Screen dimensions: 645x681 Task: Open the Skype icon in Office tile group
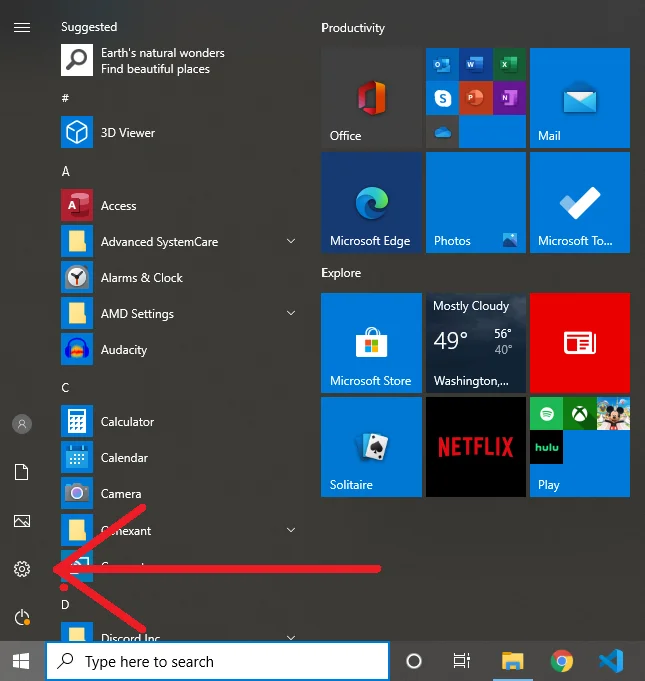click(x=442, y=98)
